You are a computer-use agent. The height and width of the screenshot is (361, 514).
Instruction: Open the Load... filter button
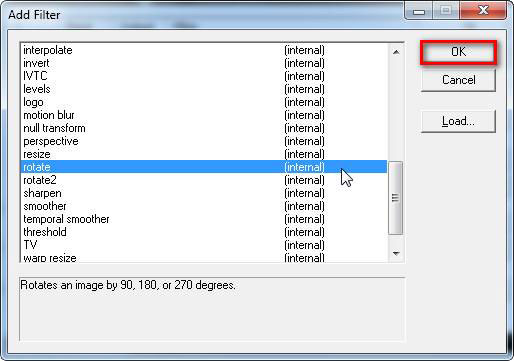point(458,121)
